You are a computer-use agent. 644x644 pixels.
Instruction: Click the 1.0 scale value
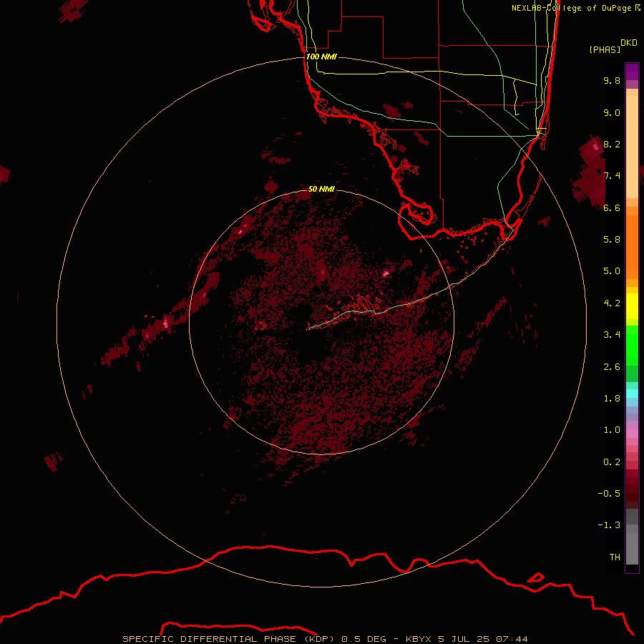click(612, 429)
